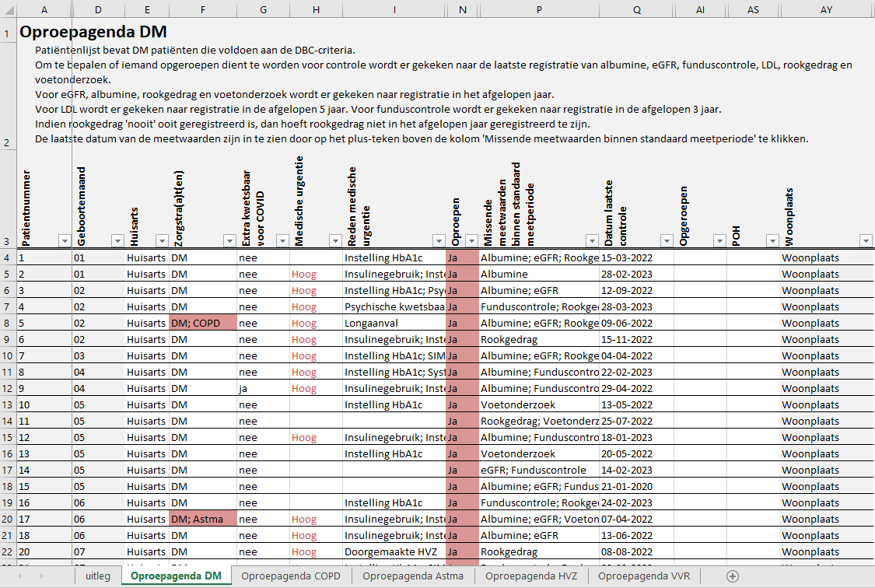Image resolution: width=875 pixels, height=588 pixels.
Task: Open the Oproepagenda Astma sheet tab
Action: point(413,576)
